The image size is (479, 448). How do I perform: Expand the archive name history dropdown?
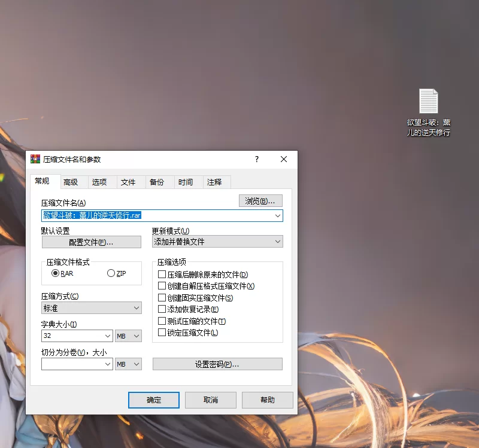tap(277, 216)
